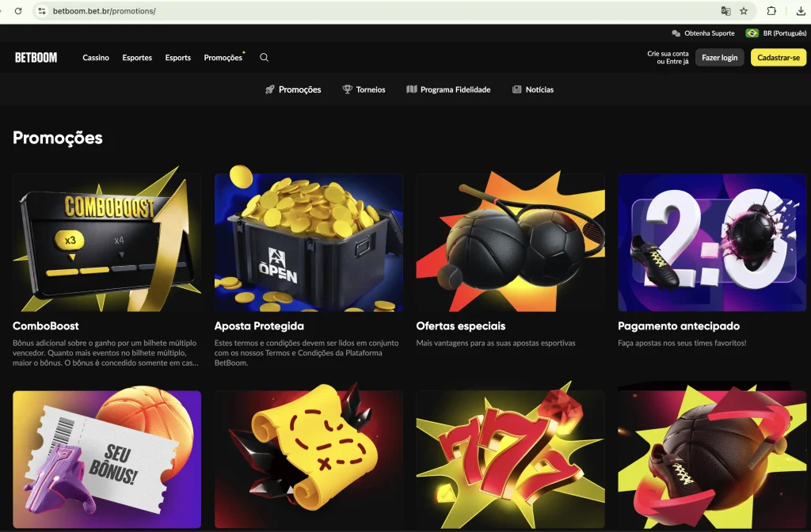
Task: Click Pagamento antecipado title link
Action: pos(679,325)
